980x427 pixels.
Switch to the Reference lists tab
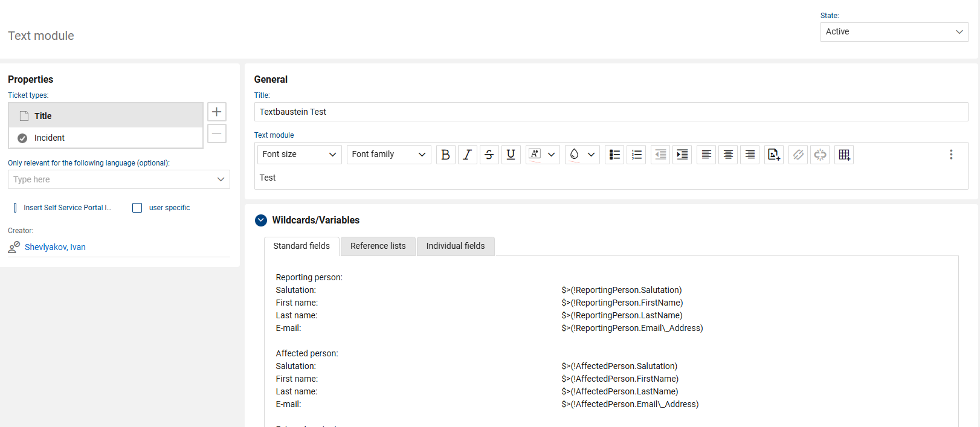tap(378, 246)
